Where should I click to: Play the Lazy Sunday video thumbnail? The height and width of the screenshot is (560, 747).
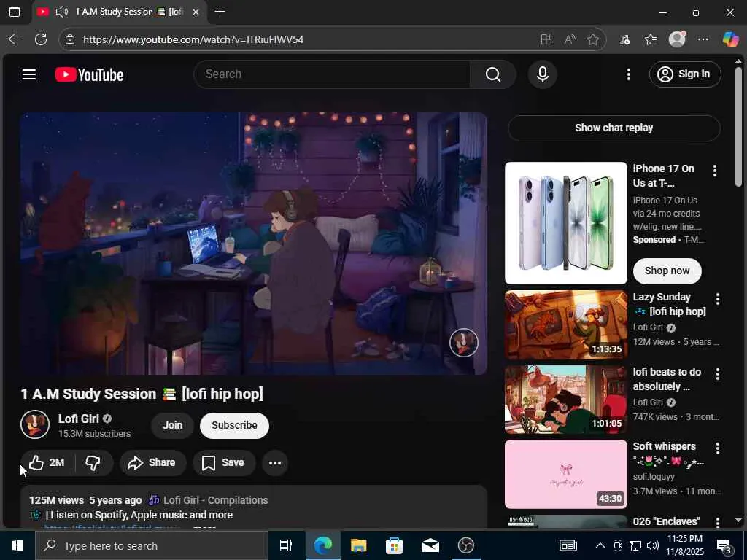pyautogui.click(x=566, y=324)
